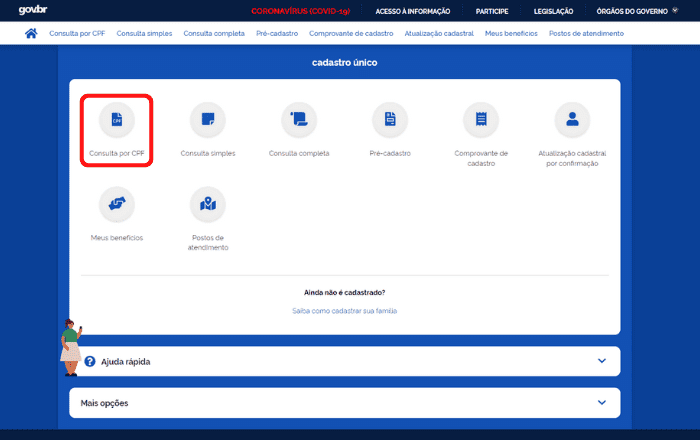
Task: Open the Consulta simples icon
Action: [207, 120]
